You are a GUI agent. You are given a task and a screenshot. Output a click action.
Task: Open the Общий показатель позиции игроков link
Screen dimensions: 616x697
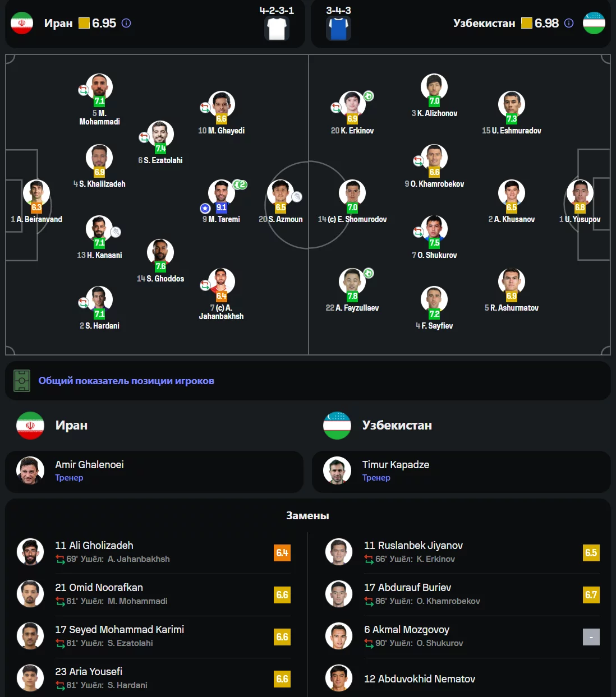pos(126,381)
